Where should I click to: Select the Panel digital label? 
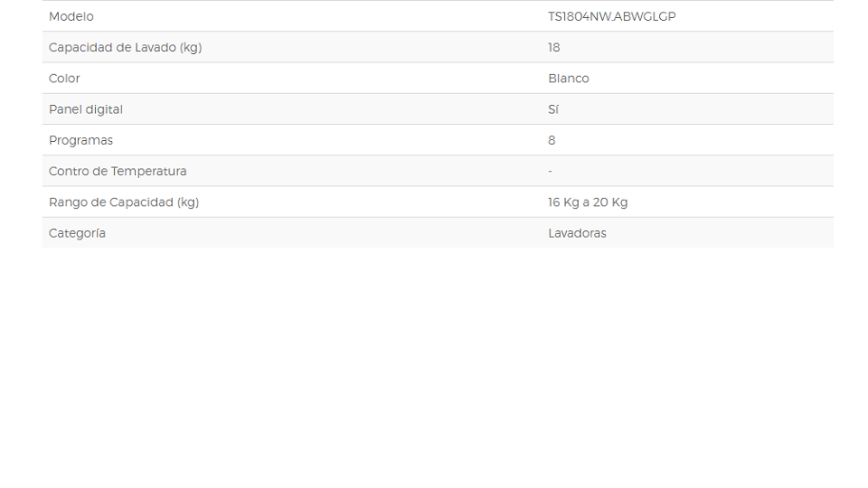[x=86, y=109]
